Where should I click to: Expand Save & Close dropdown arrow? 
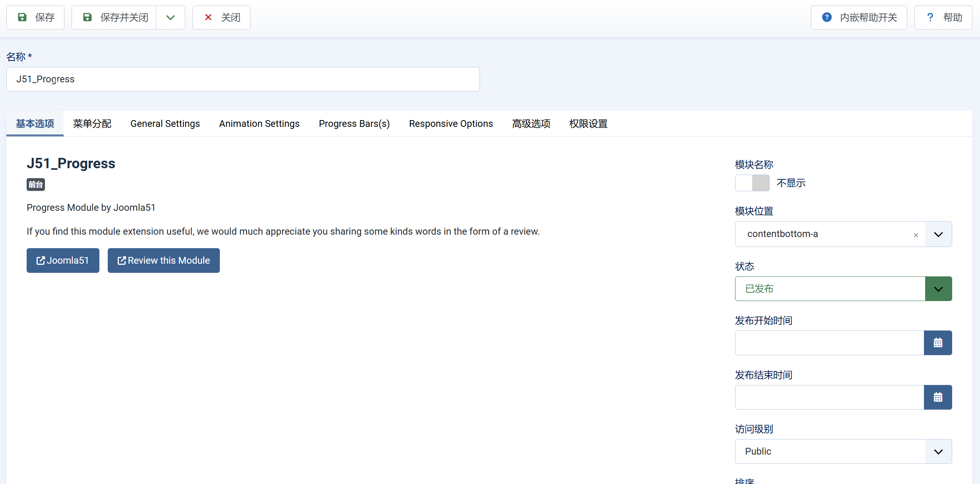tap(171, 17)
